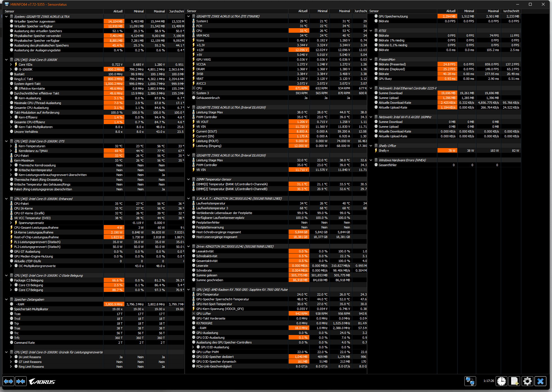Collapse System: GIGABYTE Z590I AORUS ULTRA group
Screen dimensions: 552x392
click(6, 16)
